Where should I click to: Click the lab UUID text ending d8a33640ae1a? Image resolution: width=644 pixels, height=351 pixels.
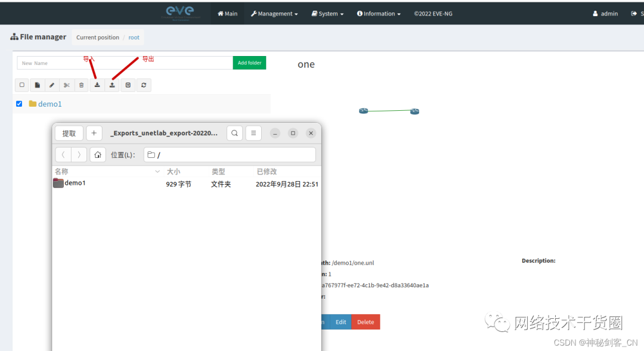(375, 285)
